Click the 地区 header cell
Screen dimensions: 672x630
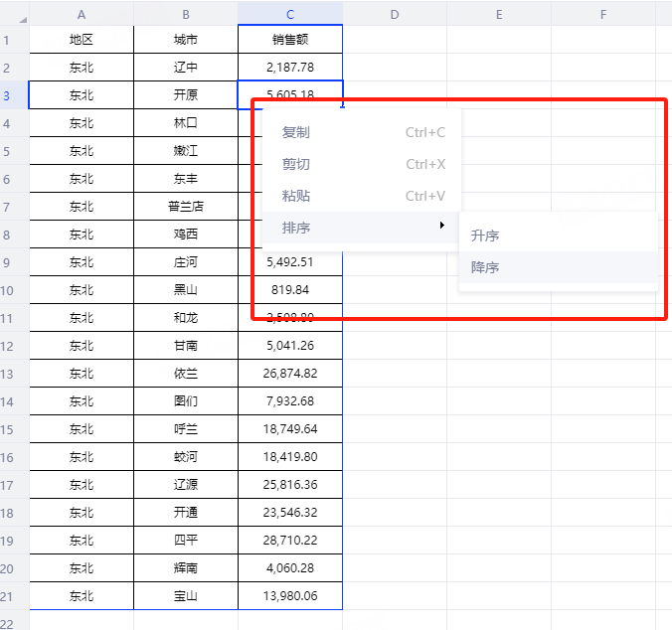(x=82, y=40)
